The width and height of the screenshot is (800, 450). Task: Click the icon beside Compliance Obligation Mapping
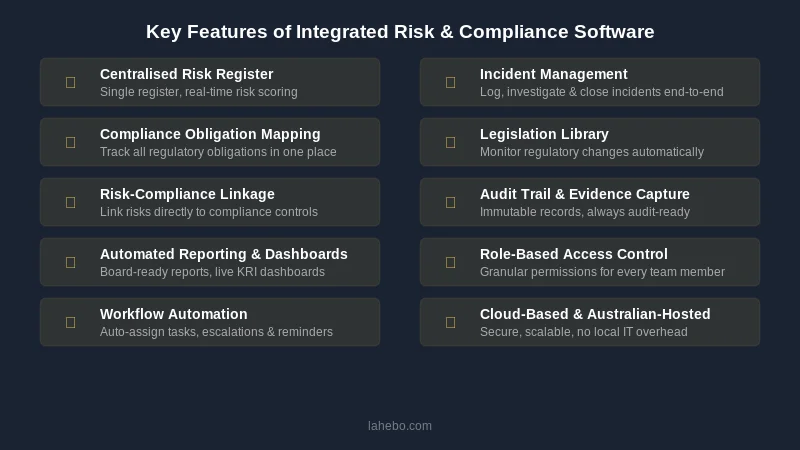pos(70,142)
